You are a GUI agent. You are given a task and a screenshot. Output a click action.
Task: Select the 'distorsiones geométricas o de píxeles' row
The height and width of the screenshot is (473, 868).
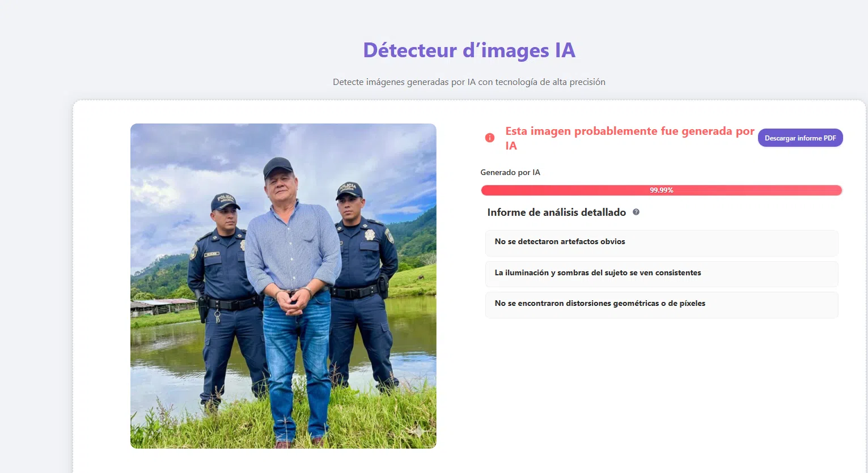pyautogui.click(x=661, y=304)
